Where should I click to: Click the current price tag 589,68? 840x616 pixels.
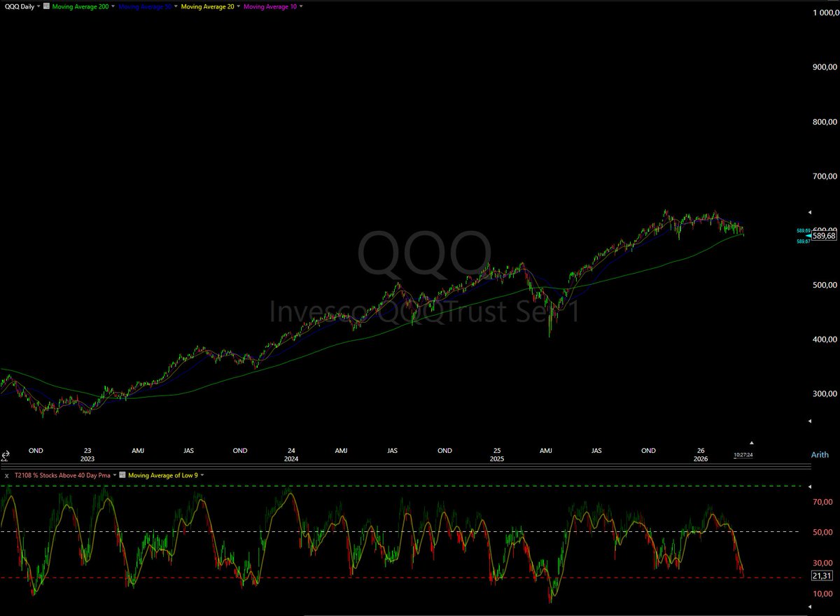click(824, 236)
